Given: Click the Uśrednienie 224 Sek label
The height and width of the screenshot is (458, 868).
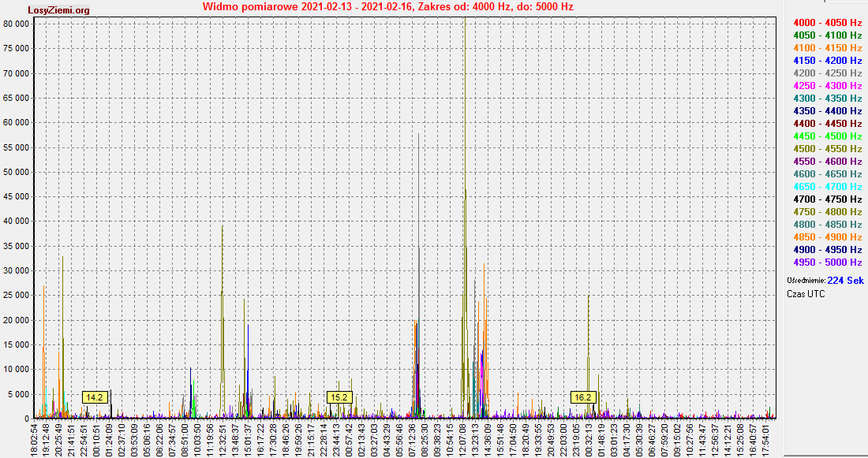Looking at the screenshot, I should point(825,281).
